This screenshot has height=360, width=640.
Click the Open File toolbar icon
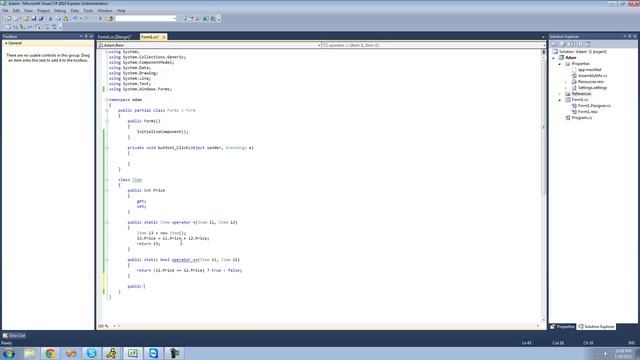pyautogui.click(x=26, y=19)
